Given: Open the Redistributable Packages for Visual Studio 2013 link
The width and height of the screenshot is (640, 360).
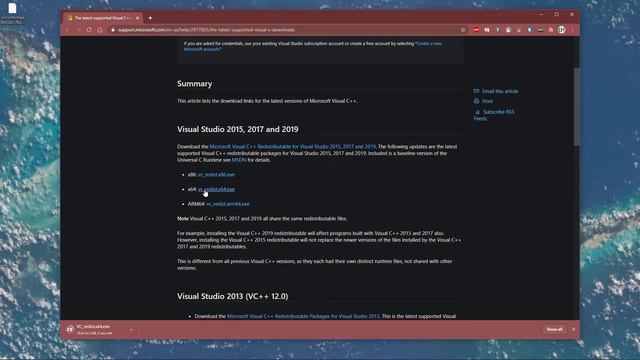Looking at the screenshot, I should point(303,316).
